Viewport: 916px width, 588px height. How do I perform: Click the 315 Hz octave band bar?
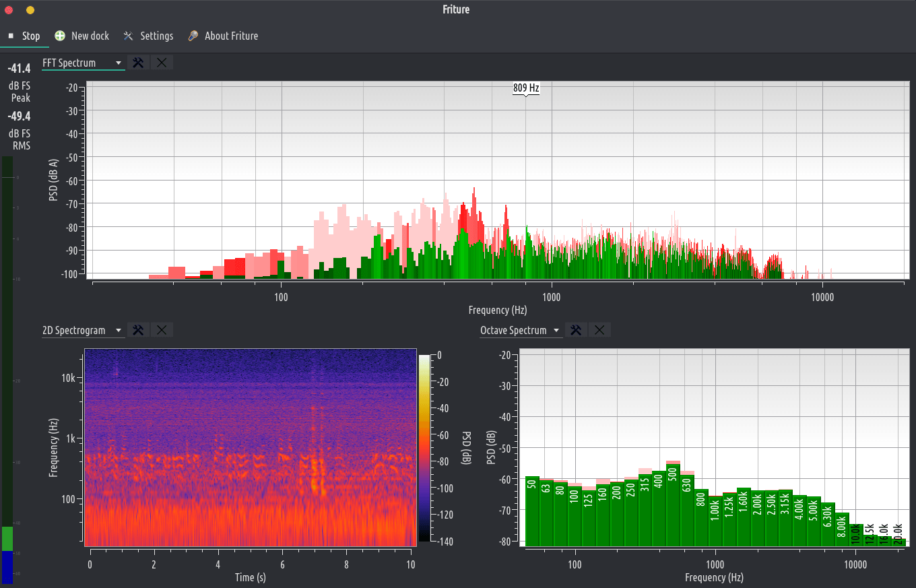click(x=645, y=509)
